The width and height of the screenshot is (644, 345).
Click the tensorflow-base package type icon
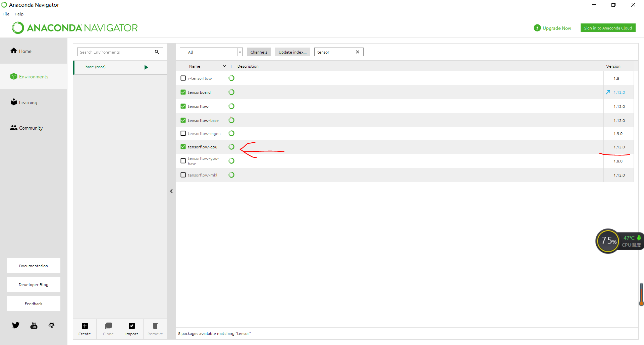[x=231, y=120]
